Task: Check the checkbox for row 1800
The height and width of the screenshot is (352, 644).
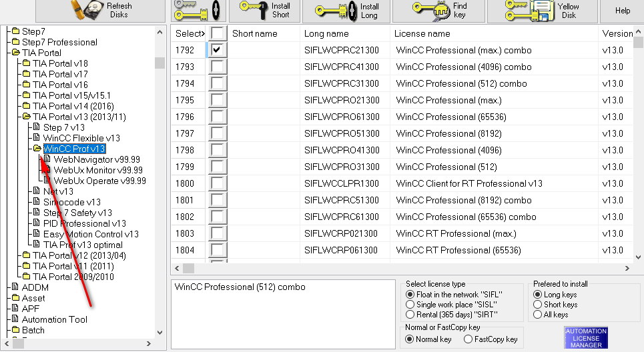Action: 218,183
